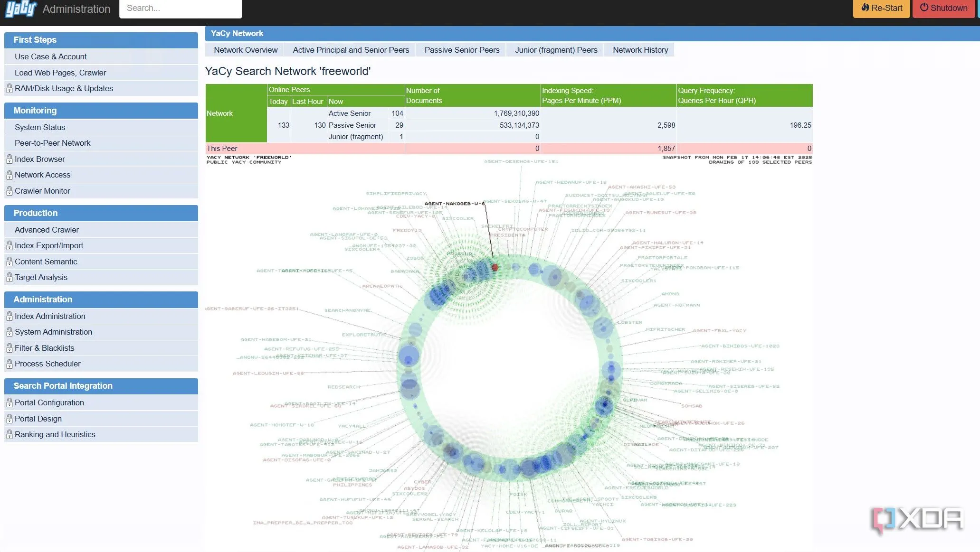Click lock icon beside Crawler Monitor
The image size is (980, 552).
10,191
